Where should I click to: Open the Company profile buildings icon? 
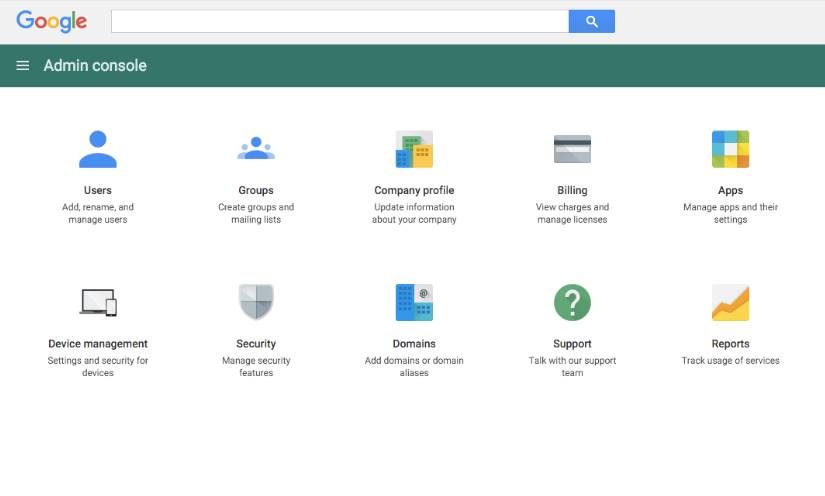414,149
